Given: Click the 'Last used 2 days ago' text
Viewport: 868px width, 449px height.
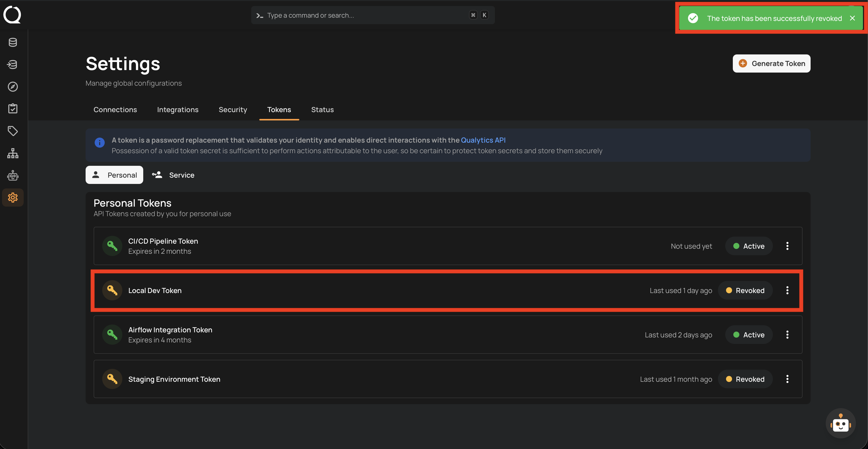Looking at the screenshot, I should 678,335.
